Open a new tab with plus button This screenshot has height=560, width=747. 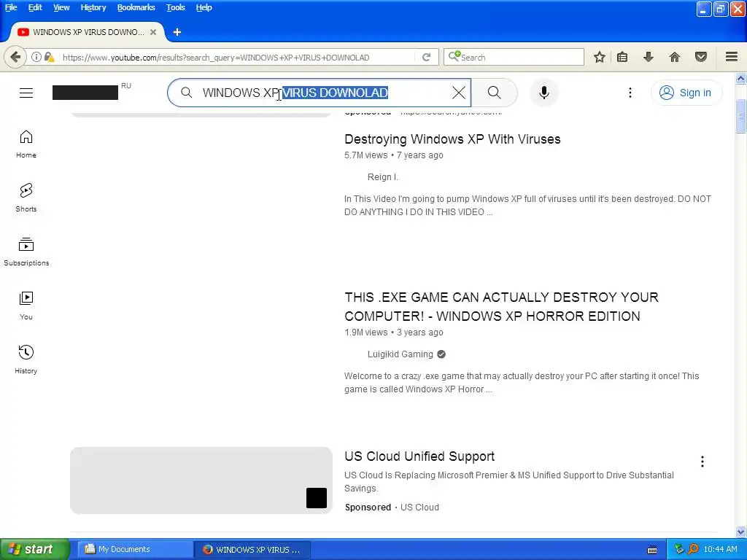pyautogui.click(x=177, y=32)
